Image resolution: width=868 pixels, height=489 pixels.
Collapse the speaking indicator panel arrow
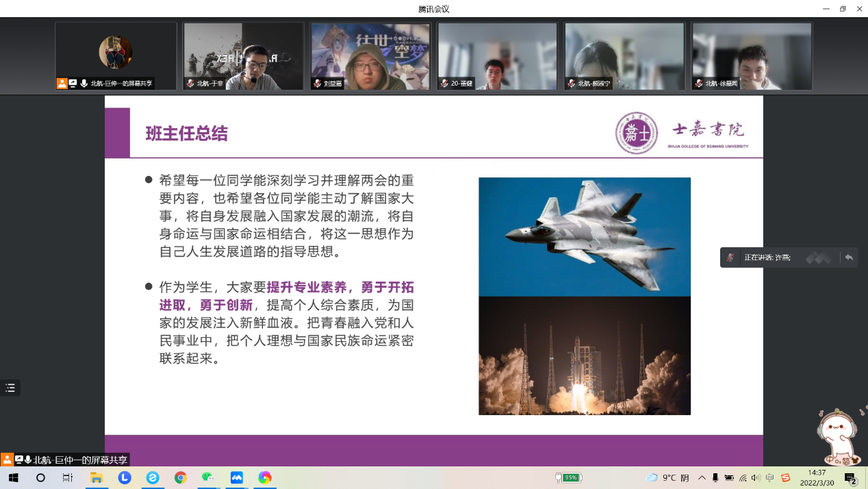[x=849, y=258]
